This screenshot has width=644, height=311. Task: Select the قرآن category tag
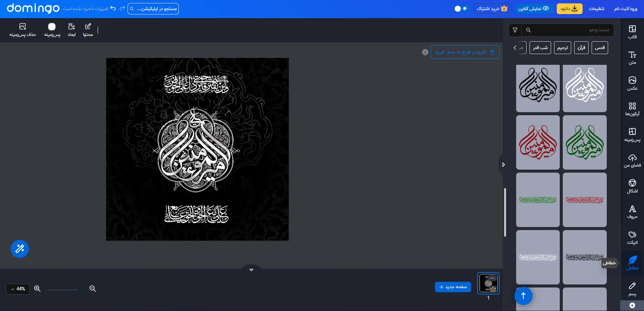(x=581, y=48)
